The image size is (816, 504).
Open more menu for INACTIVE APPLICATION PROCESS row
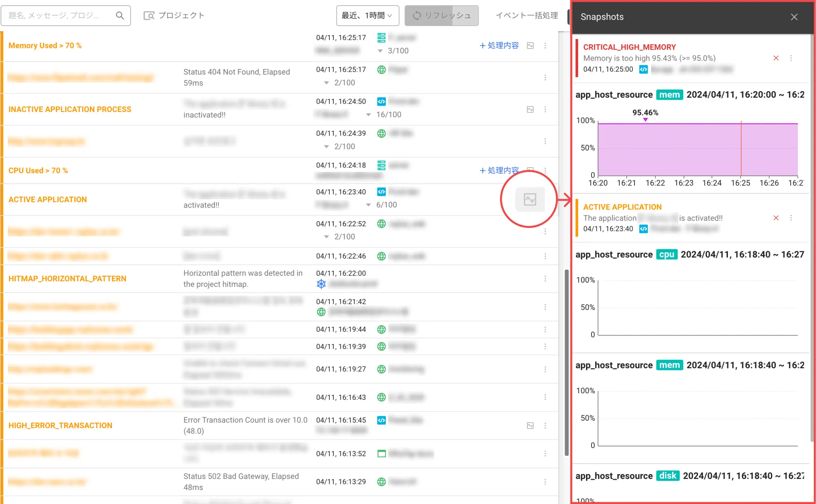coord(545,109)
